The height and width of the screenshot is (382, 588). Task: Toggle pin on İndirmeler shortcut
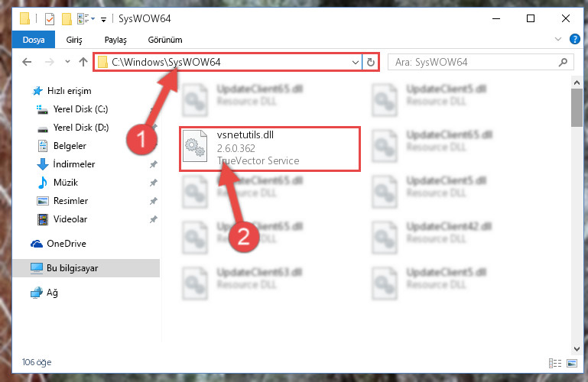pos(154,164)
